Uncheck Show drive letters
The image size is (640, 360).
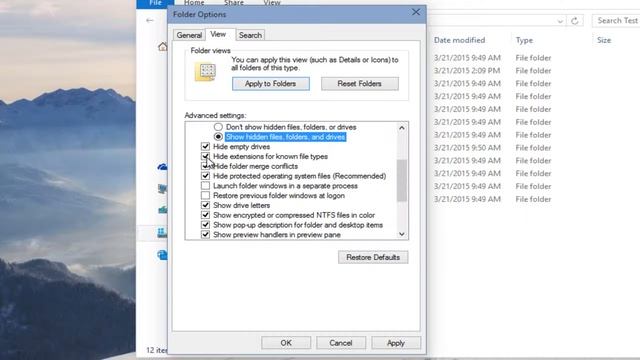205,205
